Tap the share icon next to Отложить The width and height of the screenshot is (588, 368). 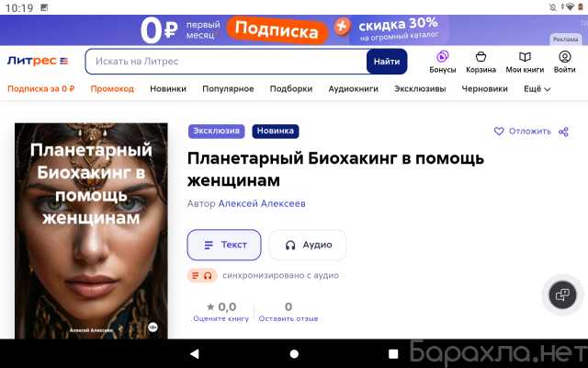(563, 132)
